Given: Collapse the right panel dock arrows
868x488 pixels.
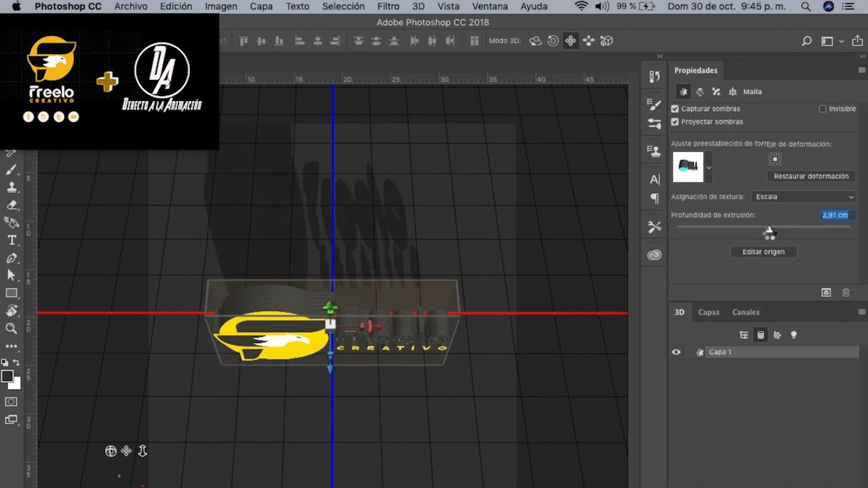Looking at the screenshot, I should (861, 56).
